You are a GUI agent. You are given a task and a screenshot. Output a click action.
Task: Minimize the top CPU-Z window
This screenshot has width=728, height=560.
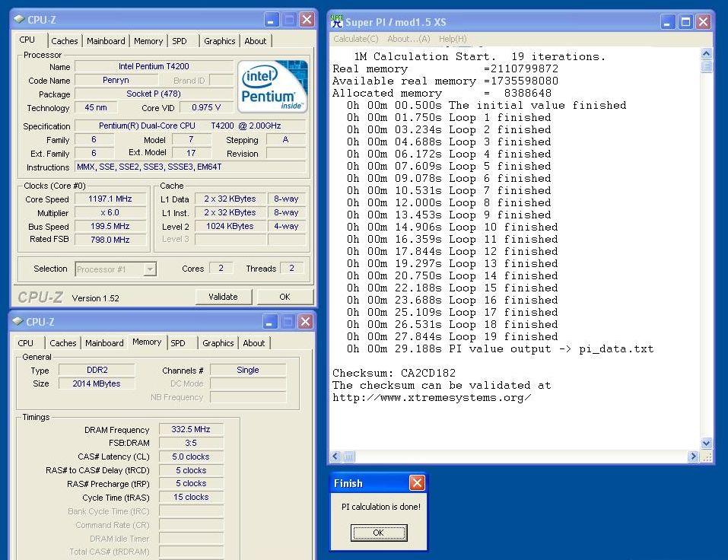click(272, 20)
